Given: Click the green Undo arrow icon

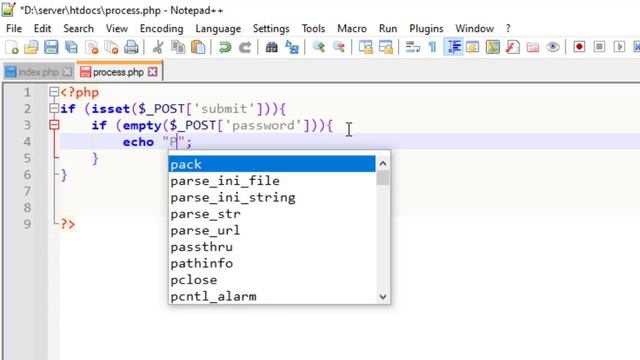Looking at the screenshot, I should tap(224, 47).
